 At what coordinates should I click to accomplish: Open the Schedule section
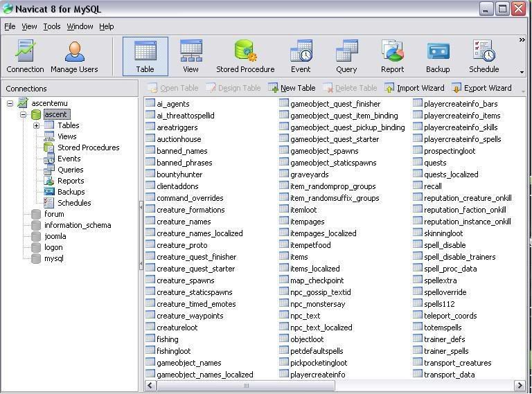coord(484,56)
